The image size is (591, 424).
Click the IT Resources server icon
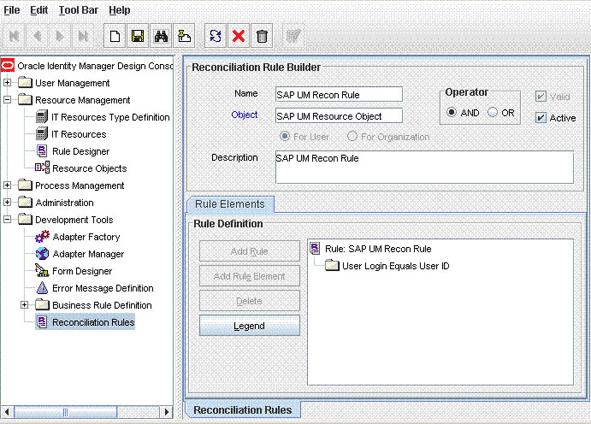tap(42, 134)
